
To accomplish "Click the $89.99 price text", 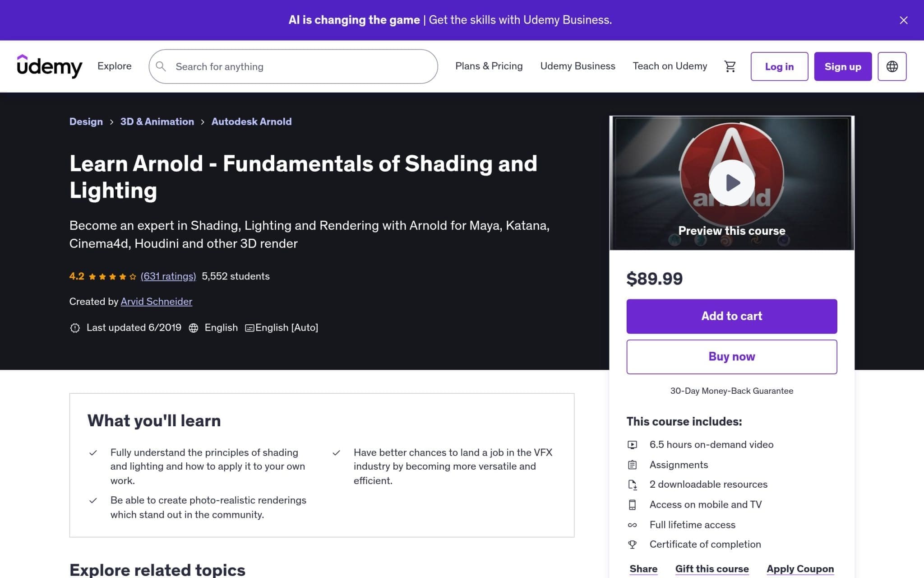I will (655, 279).
